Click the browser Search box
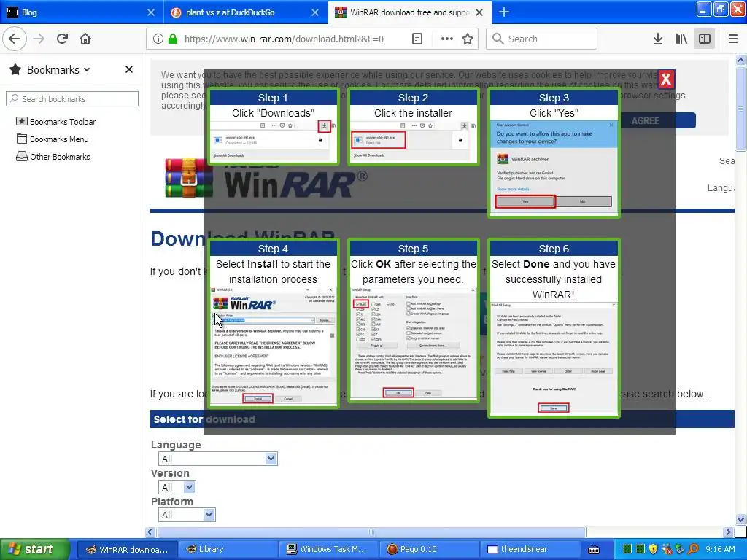This screenshot has width=747, height=560. (x=541, y=39)
